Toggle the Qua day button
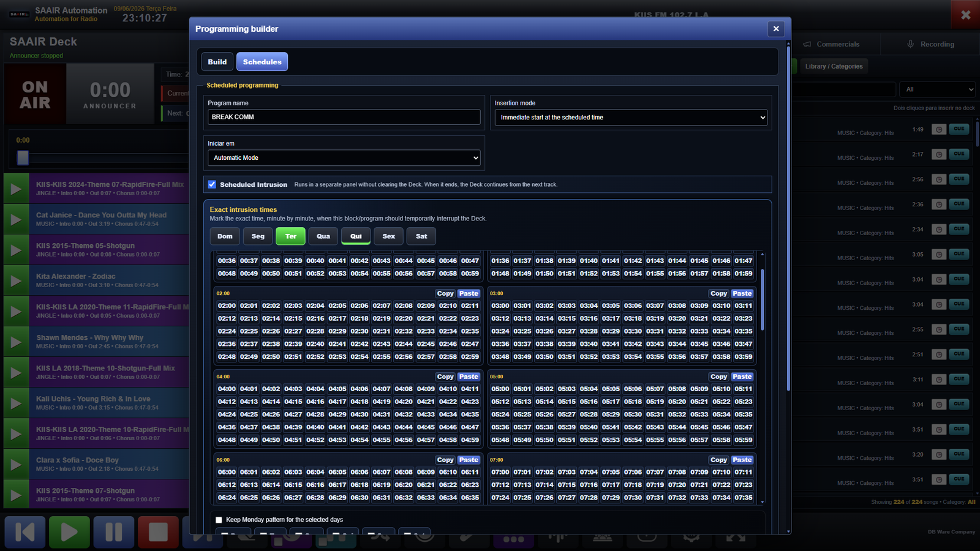This screenshot has height=551, width=980. pyautogui.click(x=323, y=236)
